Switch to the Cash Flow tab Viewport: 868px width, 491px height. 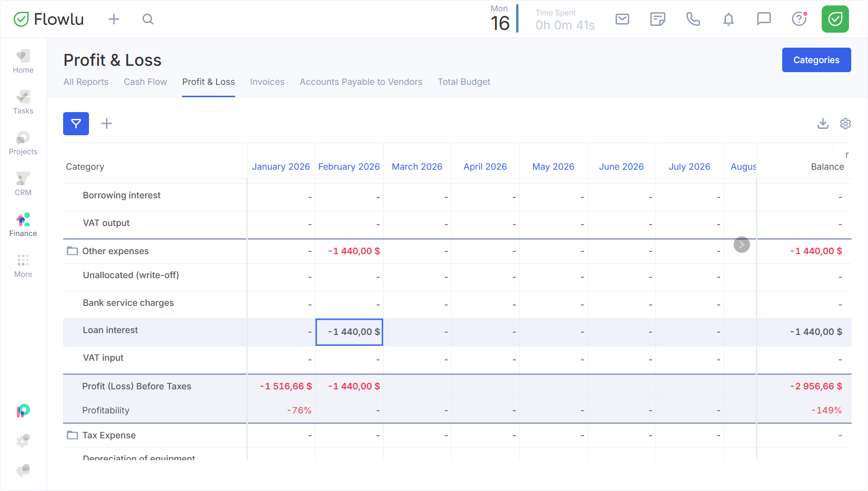click(x=145, y=82)
